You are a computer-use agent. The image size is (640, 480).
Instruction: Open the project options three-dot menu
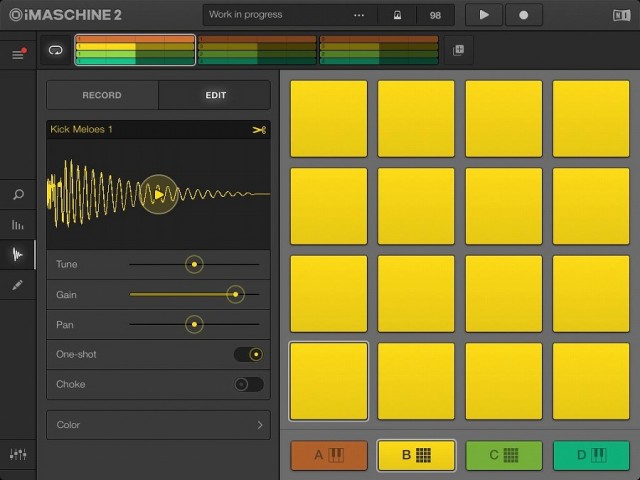point(359,15)
